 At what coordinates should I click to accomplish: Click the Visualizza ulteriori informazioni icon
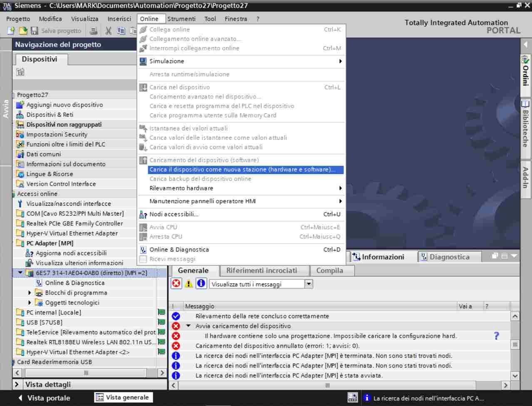(29, 263)
